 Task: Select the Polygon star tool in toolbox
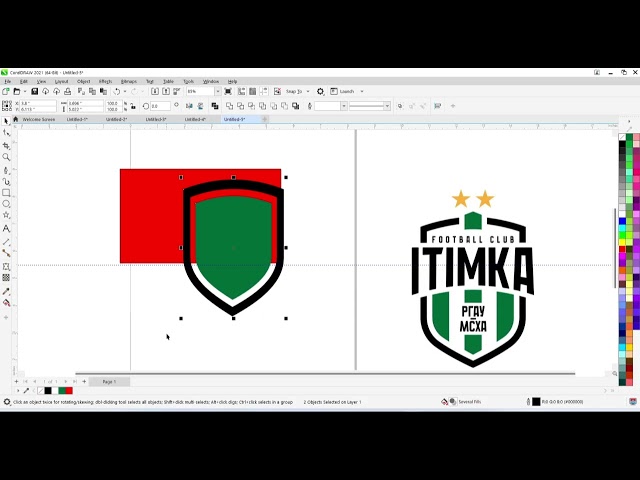tap(6, 215)
